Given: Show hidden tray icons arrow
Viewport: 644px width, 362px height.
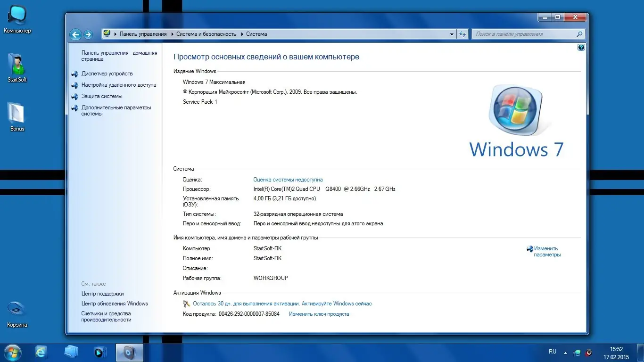Looking at the screenshot, I should click(x=566, y=352).
